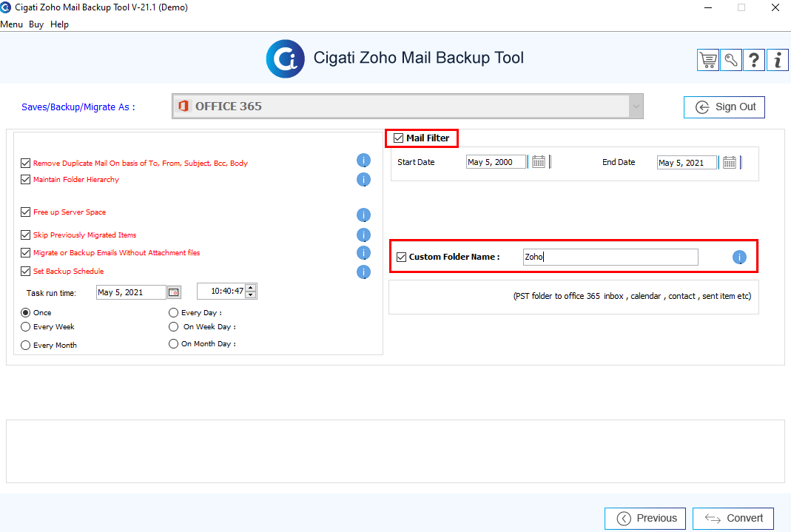The image size is (791, 532).
Task: Increase task run time with up arrow
Action: pos(251,288)
